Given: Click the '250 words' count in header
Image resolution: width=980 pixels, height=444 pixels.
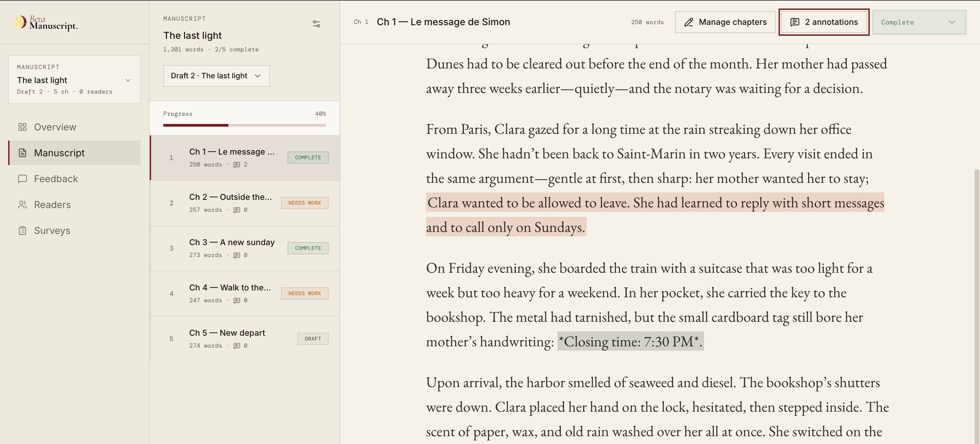Looking at the screenshot, I should [x=647, y=22].
